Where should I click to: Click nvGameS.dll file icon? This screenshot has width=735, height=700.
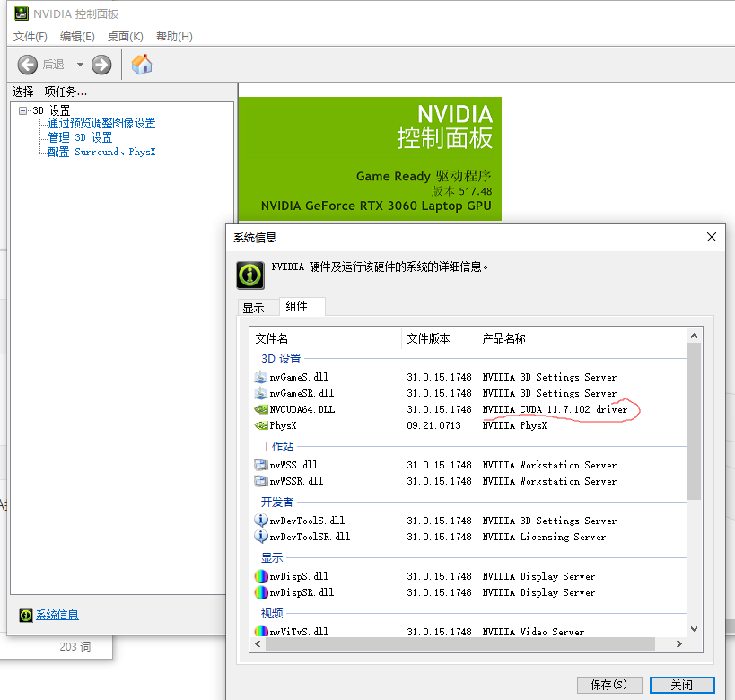click(260, 377)
